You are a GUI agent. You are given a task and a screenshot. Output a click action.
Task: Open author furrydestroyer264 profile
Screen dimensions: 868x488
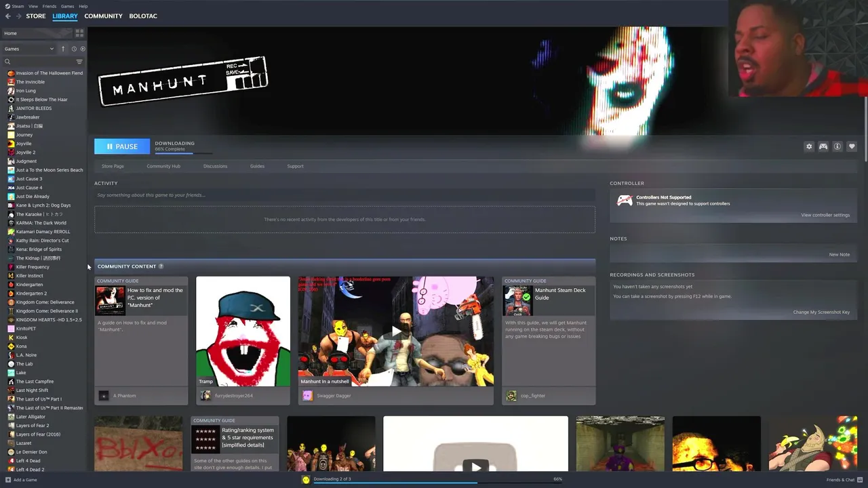point(233,396)
